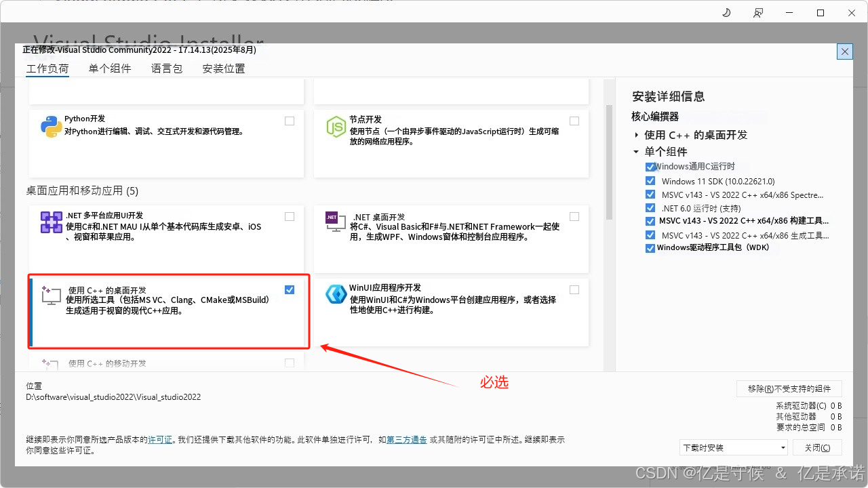Viewport: 868px width, 488px height.
Task: Switch to the 语言包 tab
Action: [167, 68]
